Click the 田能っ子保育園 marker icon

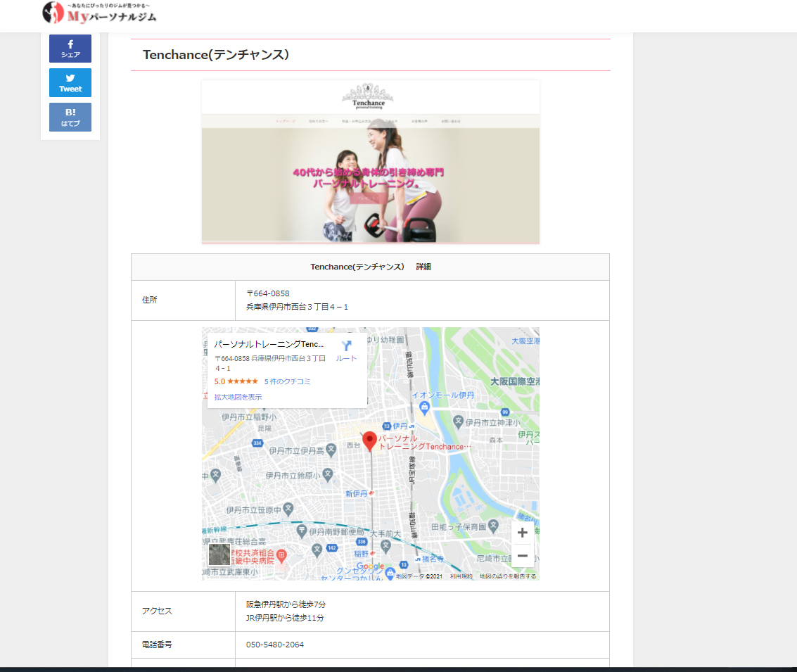[494, 526]
